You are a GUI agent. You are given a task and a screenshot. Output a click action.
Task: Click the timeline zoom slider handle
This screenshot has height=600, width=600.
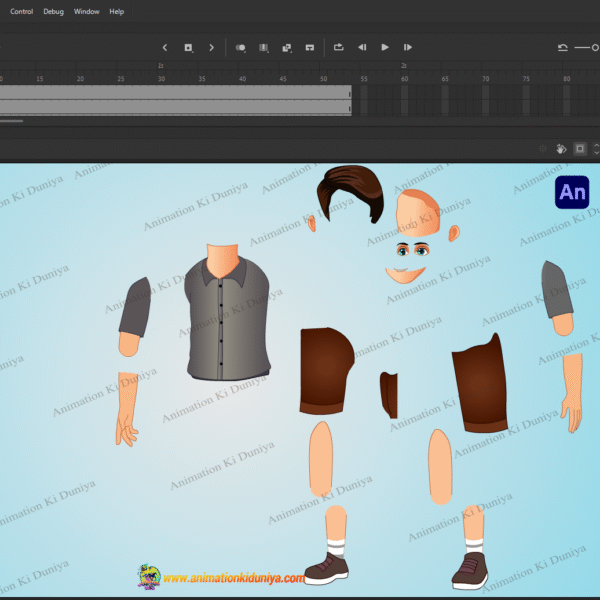[x=595, y=47]
